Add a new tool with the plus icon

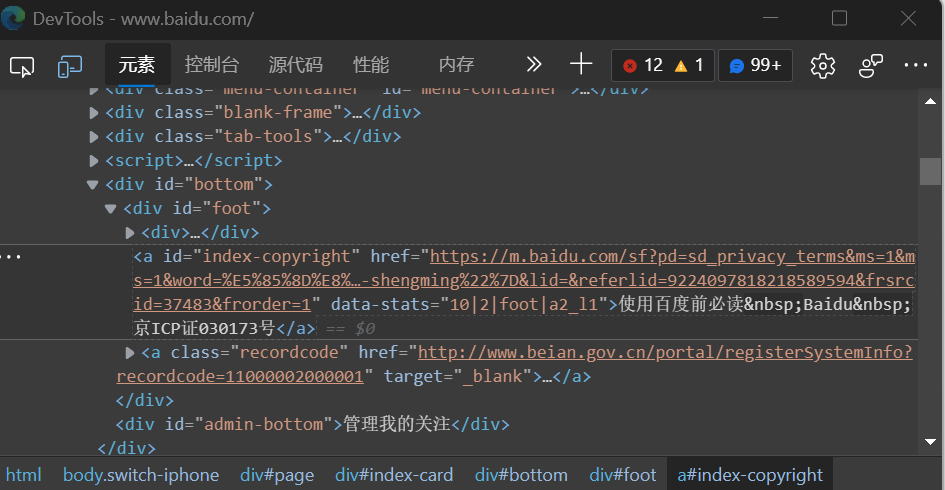coord(581,64)
